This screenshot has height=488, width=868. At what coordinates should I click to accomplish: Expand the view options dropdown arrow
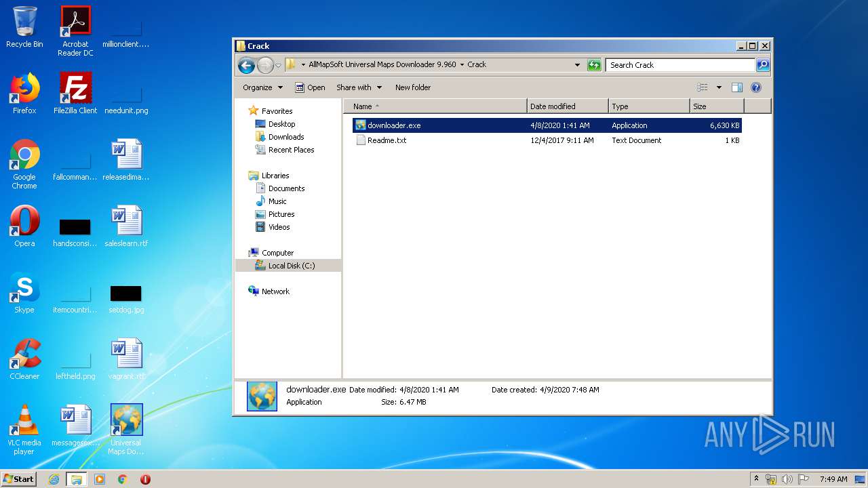pyautogui.click(x=719, y=87)
